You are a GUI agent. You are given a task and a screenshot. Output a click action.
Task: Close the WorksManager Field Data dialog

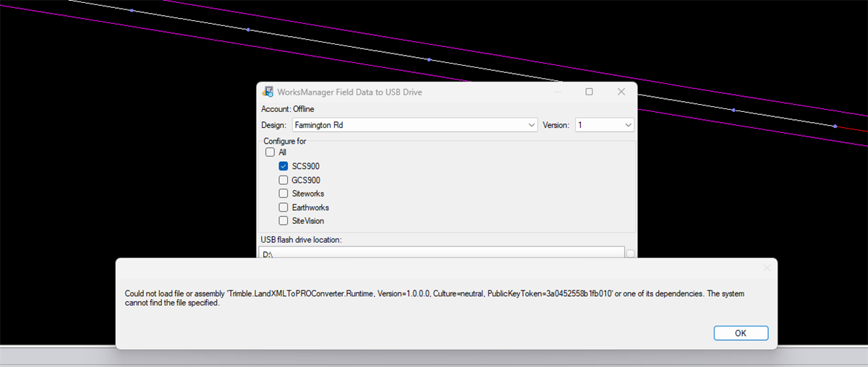621,92
